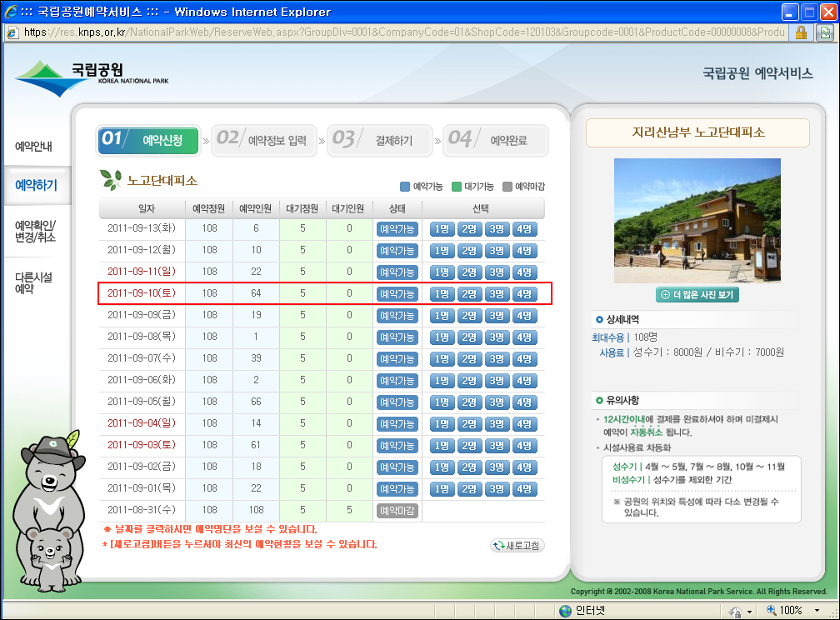Click the 노고단대피소 shelter photo

pyautogui.click(x=697, y=220)
